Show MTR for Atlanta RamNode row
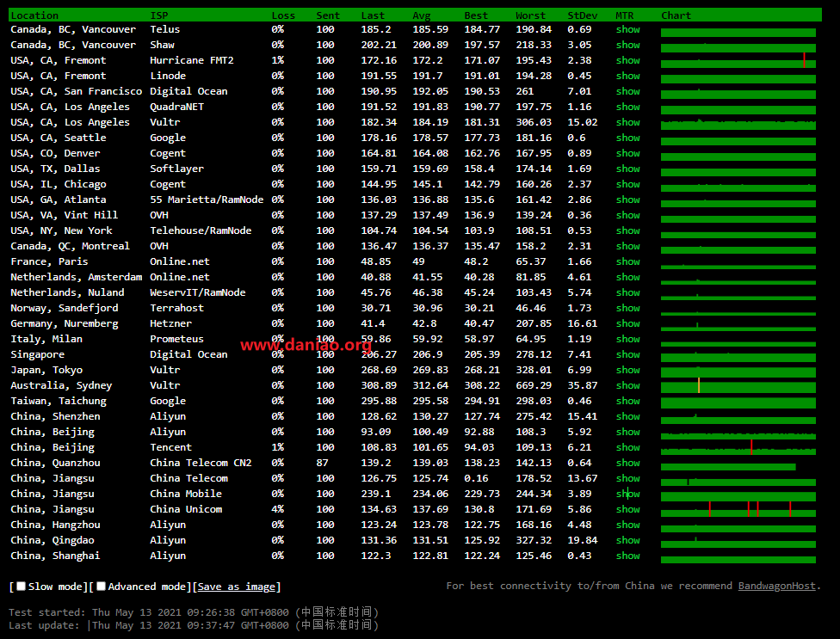840x639 pixels. (628, 200)
